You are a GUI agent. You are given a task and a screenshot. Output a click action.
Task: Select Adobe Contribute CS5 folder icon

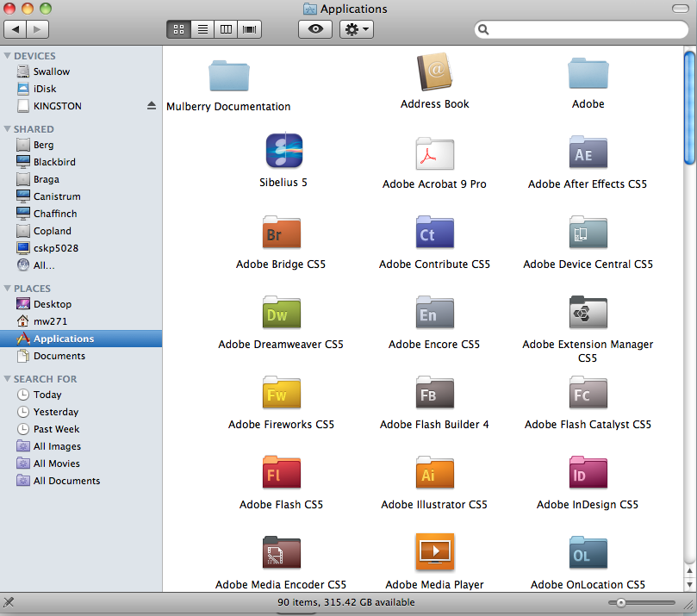[x=434, y=232]
